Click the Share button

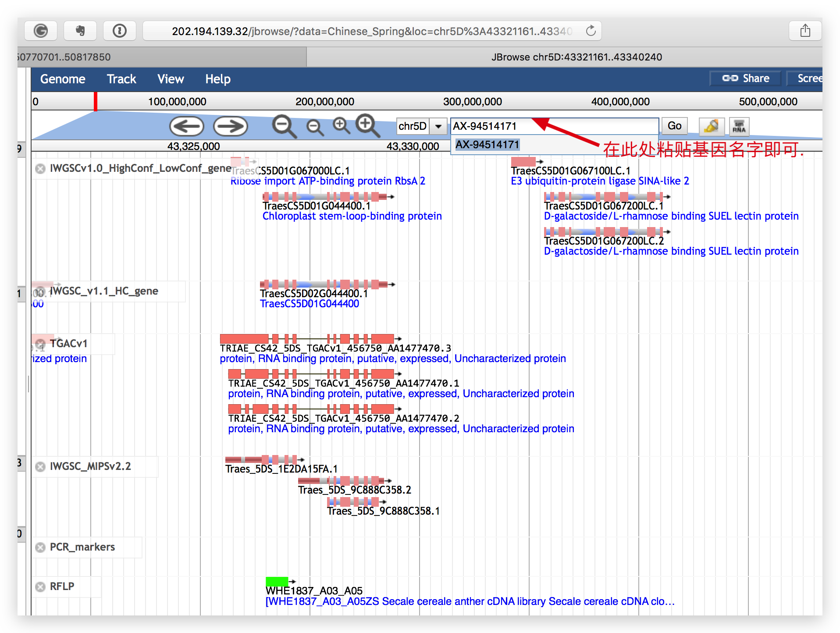tap(746, 78)
